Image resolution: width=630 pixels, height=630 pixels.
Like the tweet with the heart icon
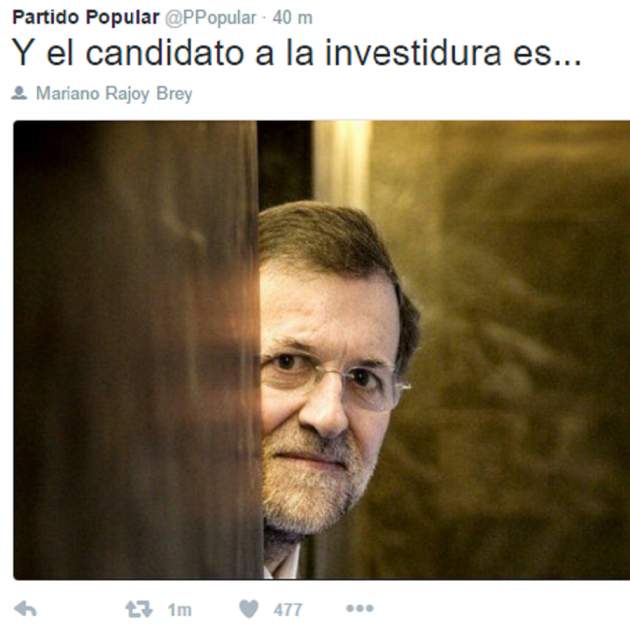249,609
